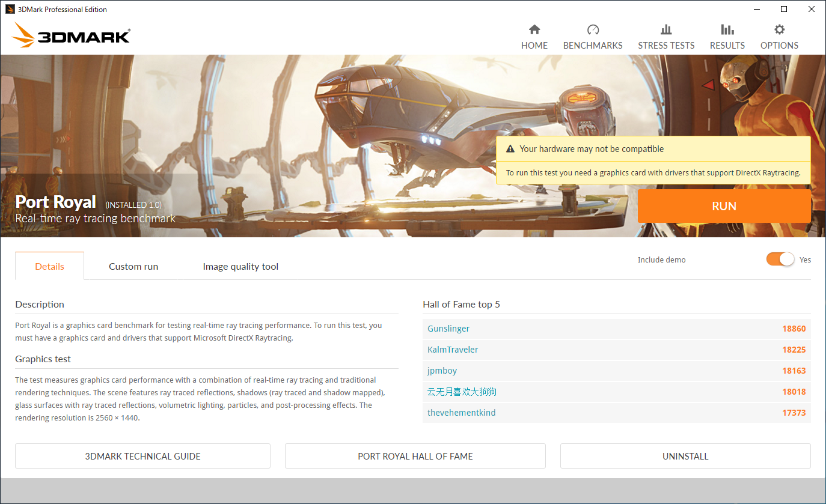Click the Hall of Fame top 5 heading

tap(461, 304)
